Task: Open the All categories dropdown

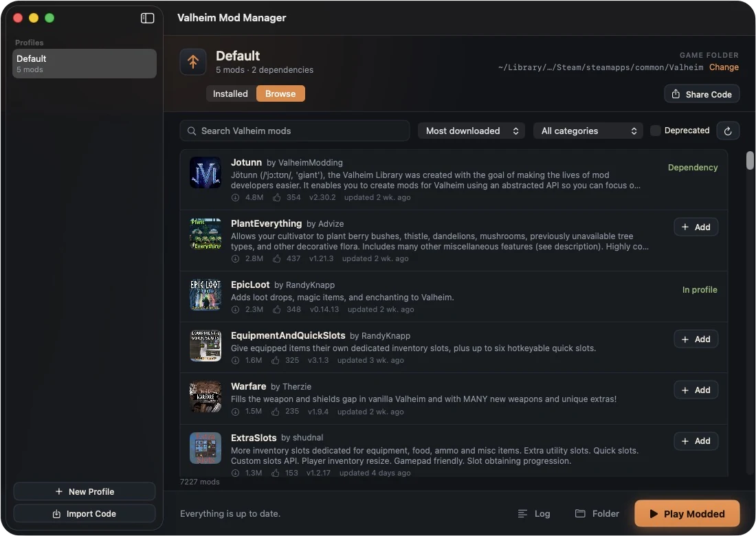Action: pyautogui.click(x=588, y=131)
